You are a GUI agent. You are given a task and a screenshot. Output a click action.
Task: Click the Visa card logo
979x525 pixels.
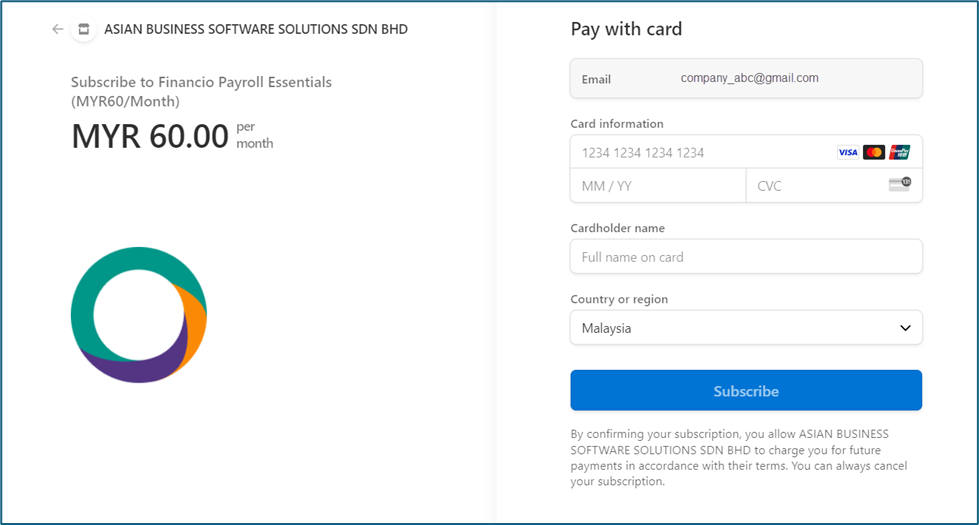[x=847, y=152]
